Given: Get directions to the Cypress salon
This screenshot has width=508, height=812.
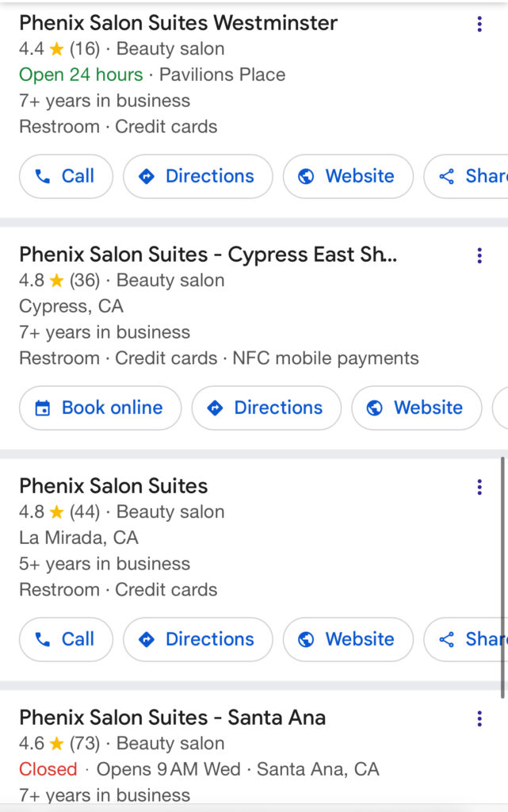Looking at the screenshot, I should (x=266, y=408).
